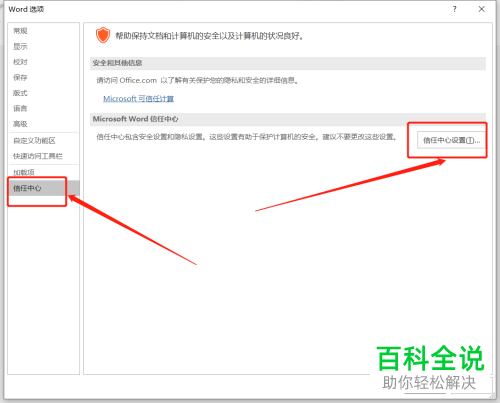Click the orange shield security icon

point(103,35)
